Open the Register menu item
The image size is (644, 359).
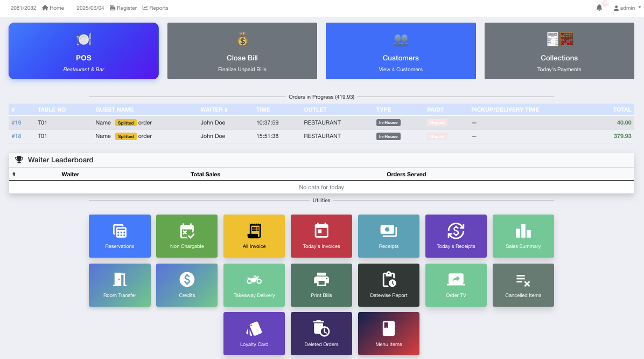[123, 8]
